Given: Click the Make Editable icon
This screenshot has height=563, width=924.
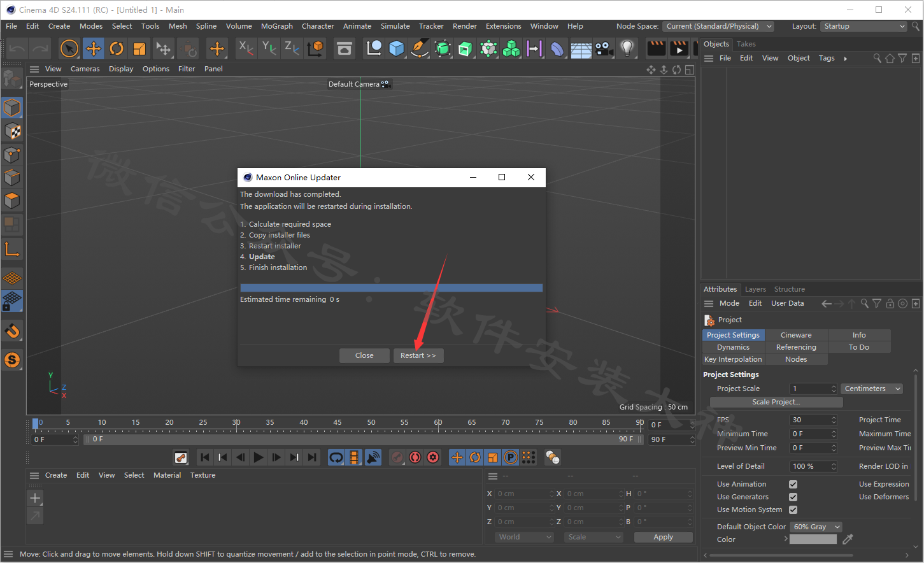Looking at the screenshot, I should 12,78.
